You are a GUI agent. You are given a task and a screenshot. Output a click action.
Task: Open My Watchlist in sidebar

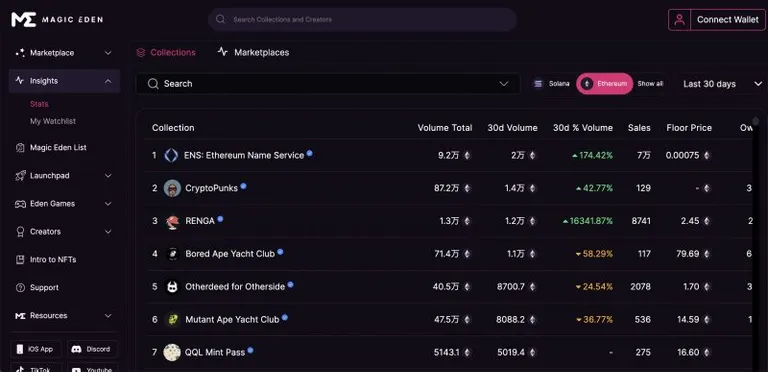point(53,121)
